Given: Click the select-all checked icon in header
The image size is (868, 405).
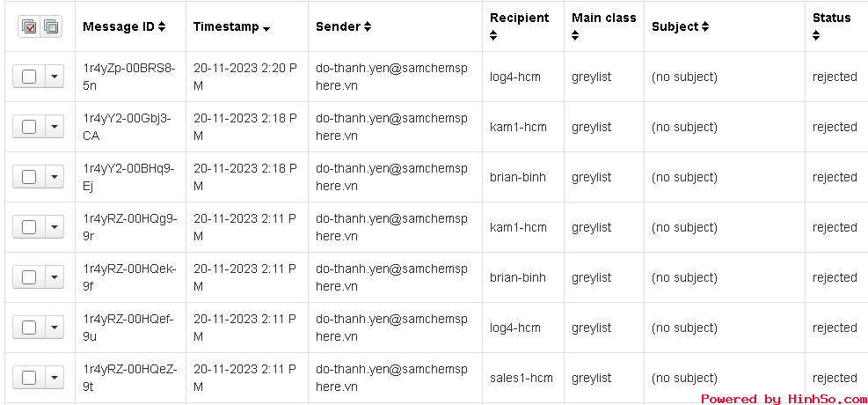Looking at the screenshot, I should tap(30, 26).
